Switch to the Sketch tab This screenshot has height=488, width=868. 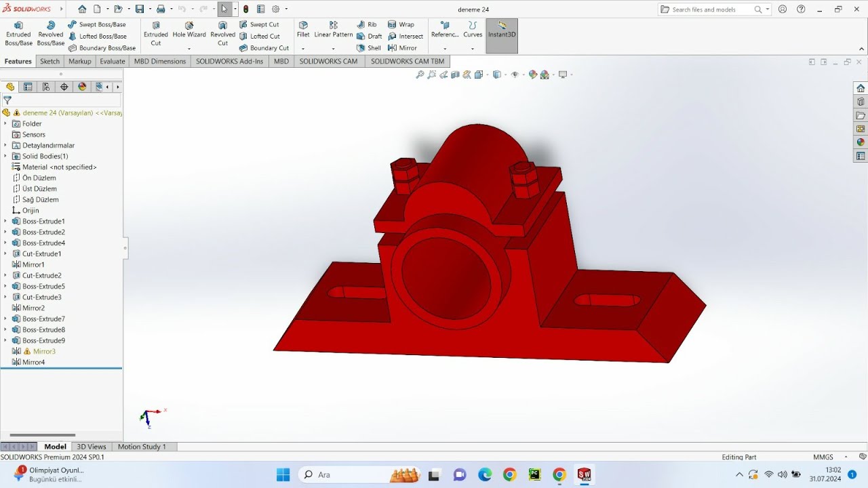pyautogui.click(x=50, y=61)
